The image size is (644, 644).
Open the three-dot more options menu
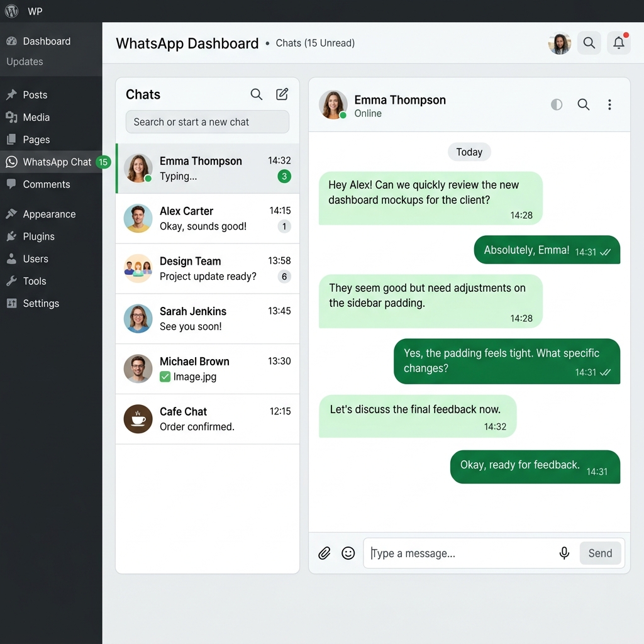pos(609,105)
